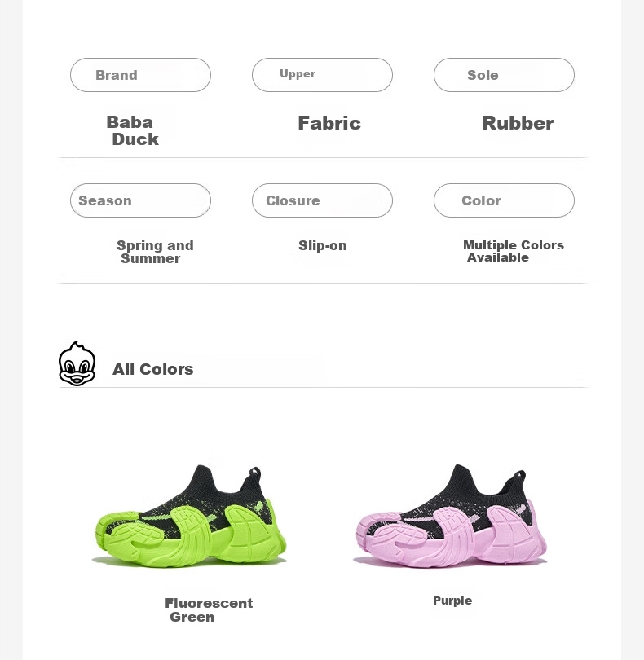Viewport: 644px width, 660px height.
Task: Click the Sole pill label
Action: 504,75
